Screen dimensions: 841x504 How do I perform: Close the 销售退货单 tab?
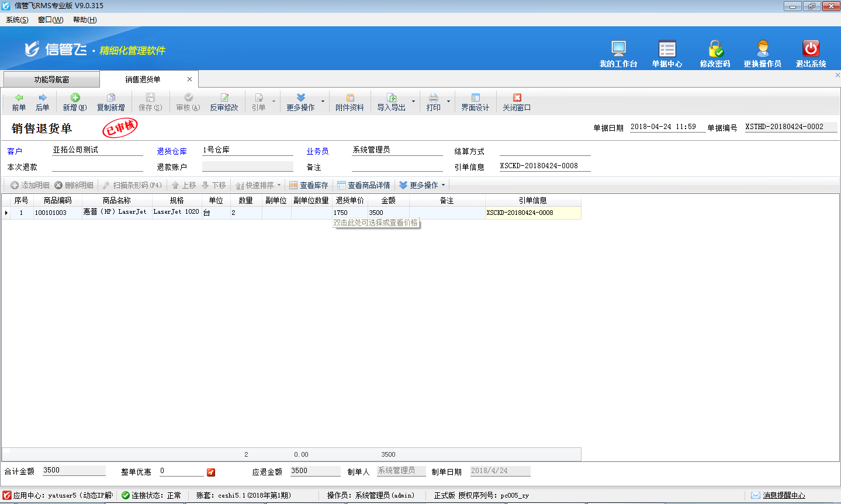point(189,79)
